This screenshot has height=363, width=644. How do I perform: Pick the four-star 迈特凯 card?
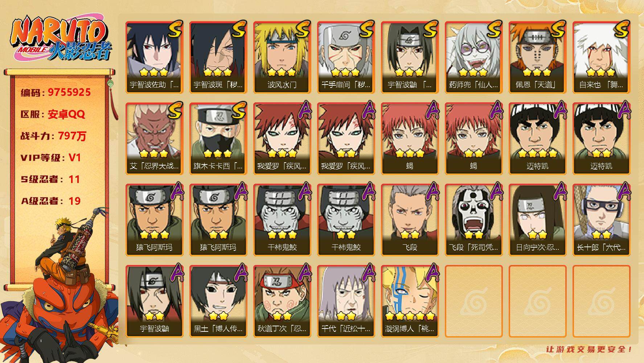537,138
